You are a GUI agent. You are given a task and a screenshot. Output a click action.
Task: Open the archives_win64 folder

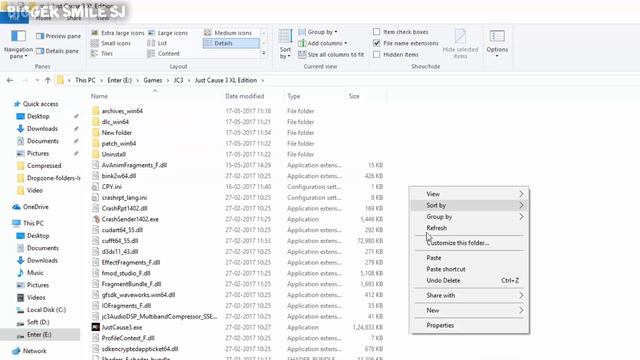(x=118, y=111)
